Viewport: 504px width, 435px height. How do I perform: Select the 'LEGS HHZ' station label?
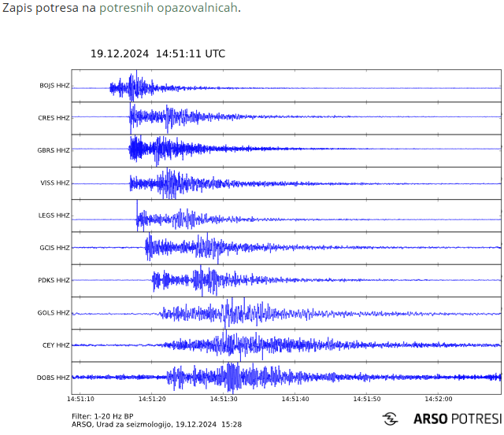(x=54, y=216)
